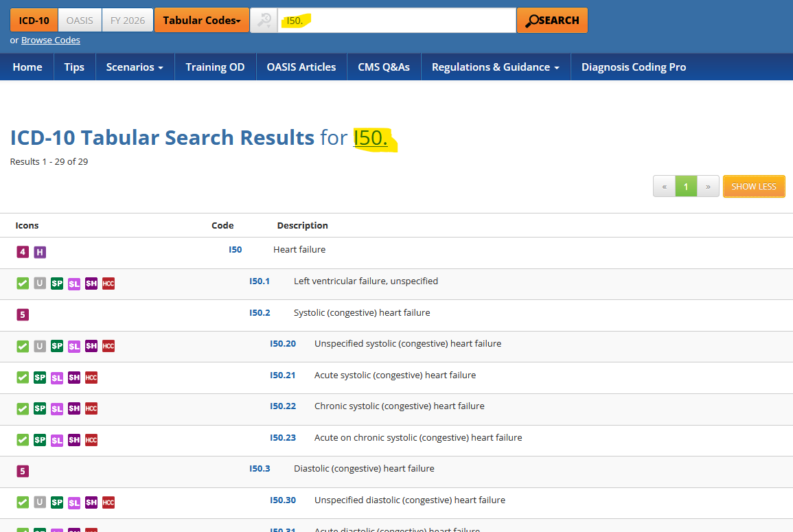This screenshot has height=532, width=793.
Task: Switch to the OASIS toggle option
Action: click(80, 21)
